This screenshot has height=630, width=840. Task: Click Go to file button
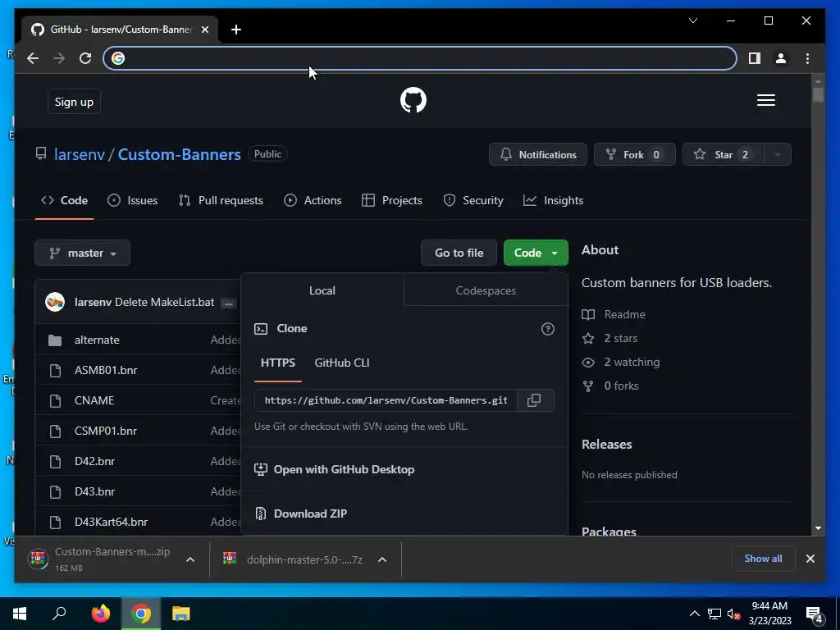click(x=459, y=253)
